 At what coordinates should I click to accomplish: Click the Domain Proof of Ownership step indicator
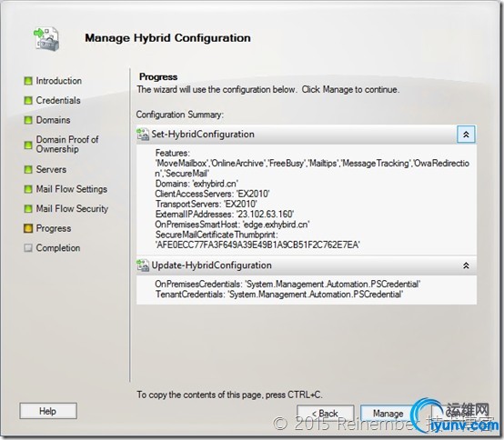pos(28,145)
